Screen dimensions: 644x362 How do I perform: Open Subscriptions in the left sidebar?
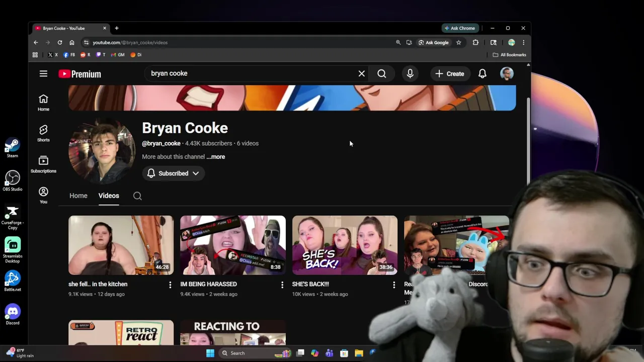point(43,164)
